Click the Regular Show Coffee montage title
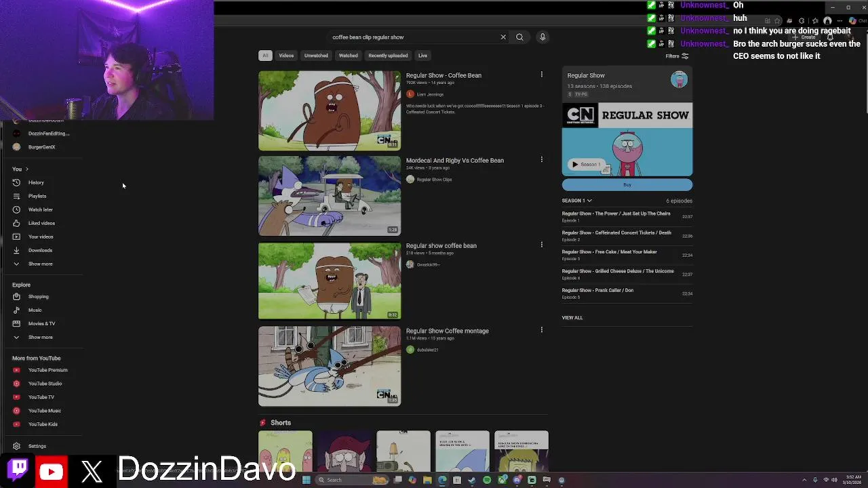Screen dimensions: 868x488 [448, 331]
